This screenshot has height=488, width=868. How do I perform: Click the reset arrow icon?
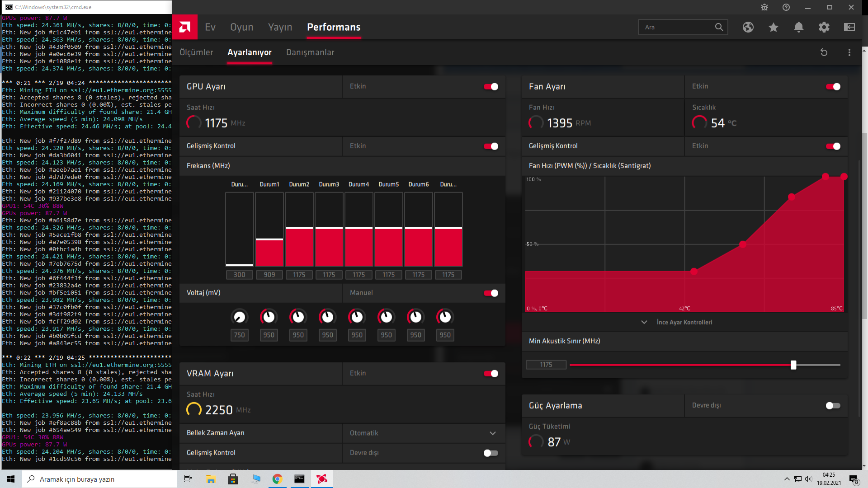824,52
